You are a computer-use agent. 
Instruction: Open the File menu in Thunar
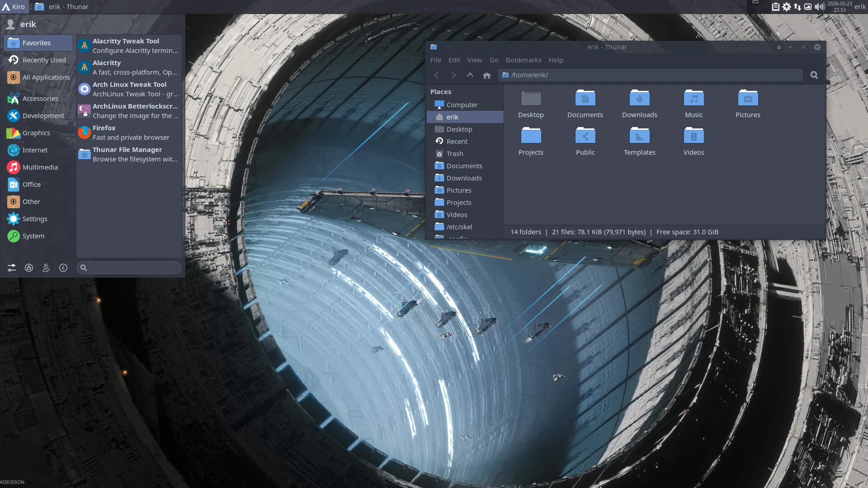coord(436,60)
